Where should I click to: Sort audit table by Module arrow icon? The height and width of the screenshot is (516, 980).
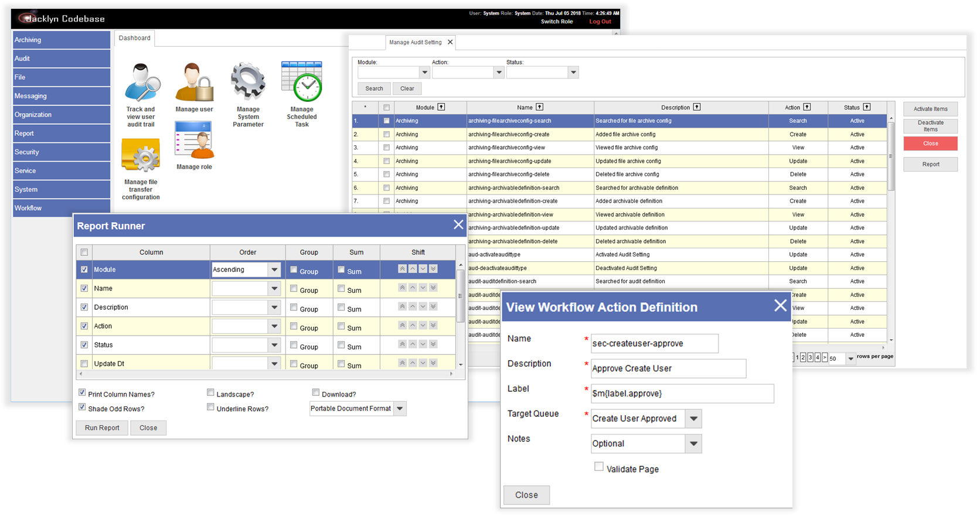click(x=441, y=107)
